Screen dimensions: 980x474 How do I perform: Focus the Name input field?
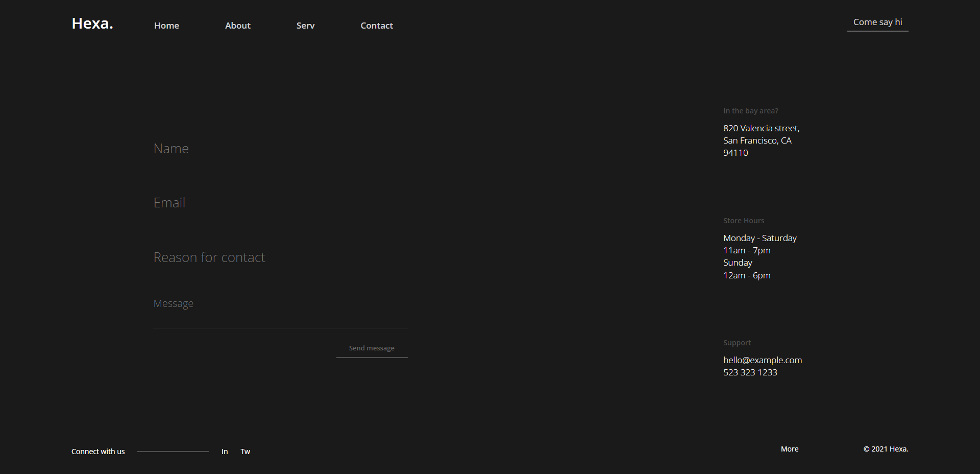(x=280, y=149)
